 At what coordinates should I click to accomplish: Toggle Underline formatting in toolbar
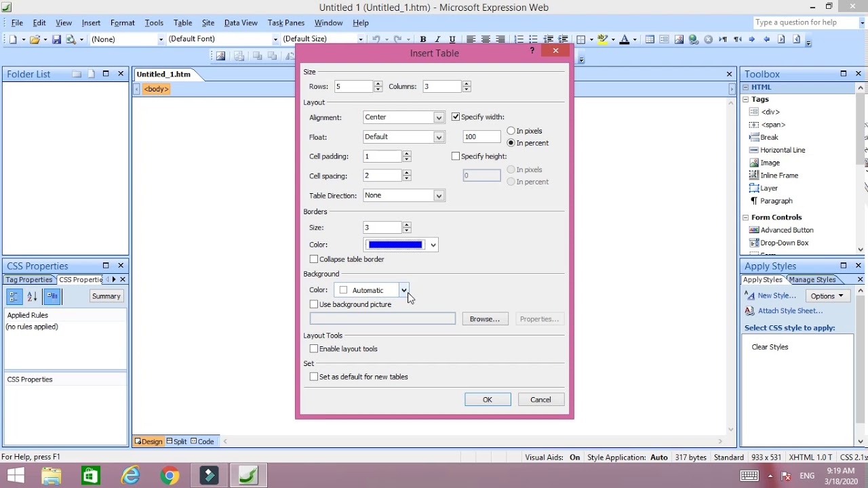coord(452,39)
